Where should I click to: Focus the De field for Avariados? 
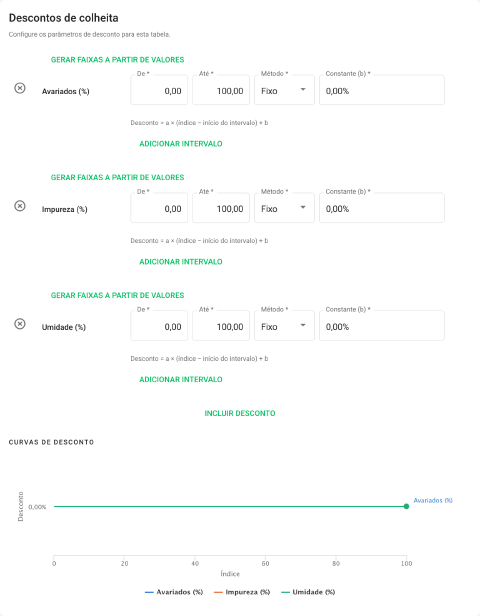coord(159,90)
